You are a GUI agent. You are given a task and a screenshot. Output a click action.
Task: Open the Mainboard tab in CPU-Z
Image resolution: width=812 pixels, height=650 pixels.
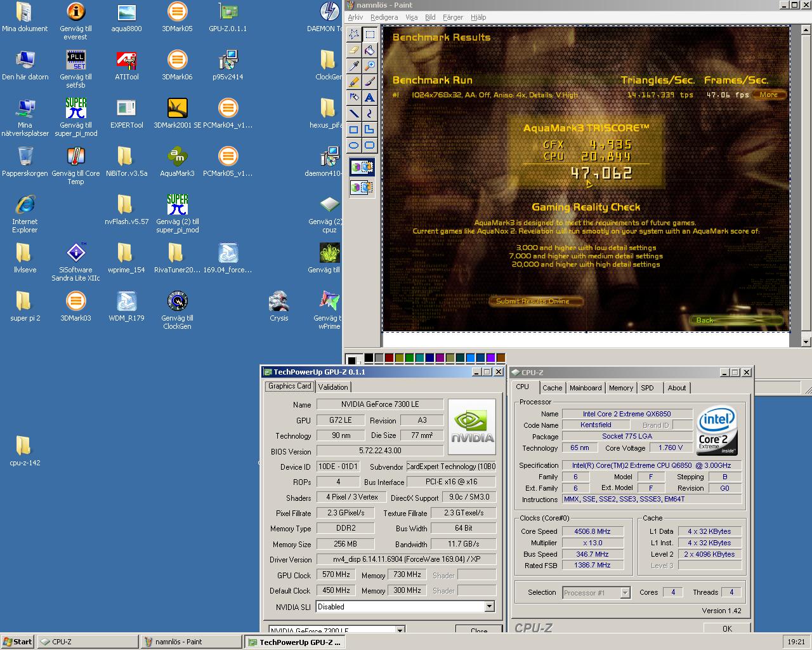click(x=586, y=388)
